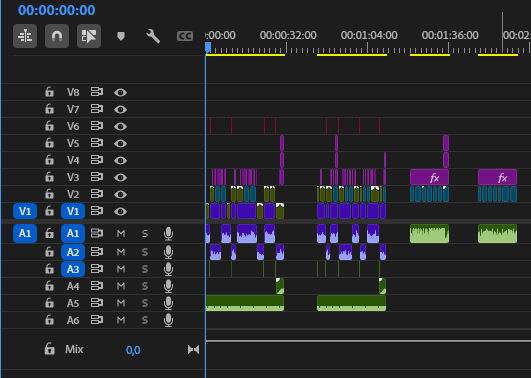Image resolution: width=531 pixels, height=378 pixels.
Task: Toggle A1 source patching indicator
Action: [25, 233]
